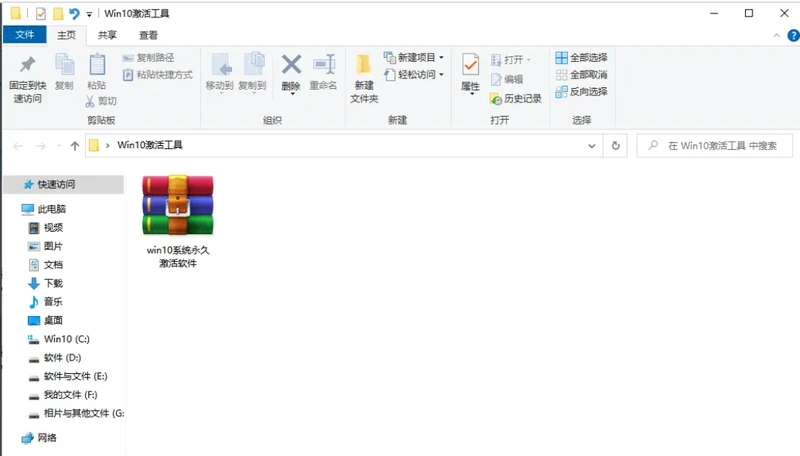Click the Edit ribbon command
This screenshot has width=800, height=456.
coord(507,79)
